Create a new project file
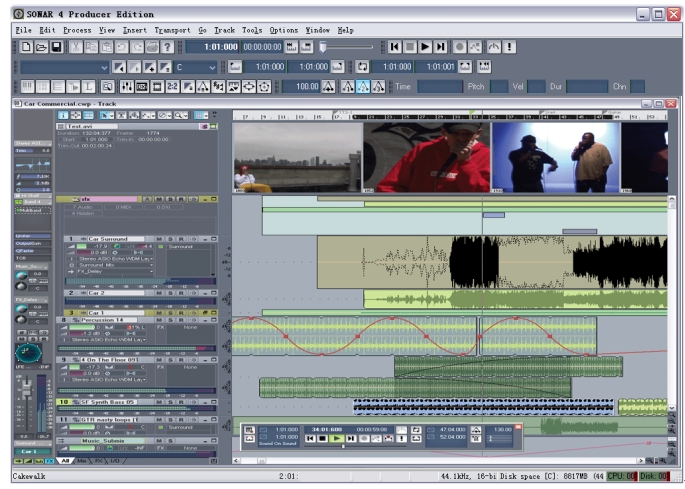685x489 pixels. (x=26, y=47)
